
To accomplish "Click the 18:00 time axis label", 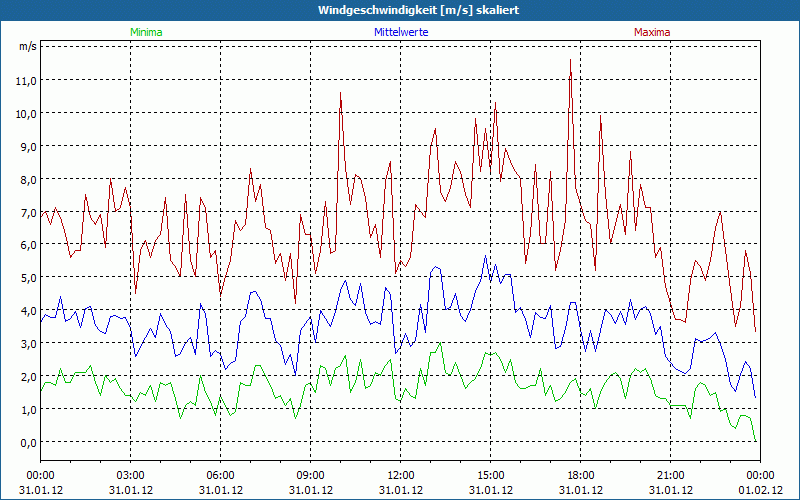I will click(x=581, y=476).
